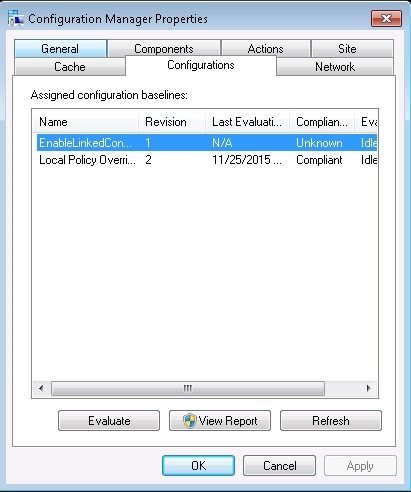Click the horizontal scrollbar thumb
Viewport: 411px width, 492px height.
tap(188, 388)
